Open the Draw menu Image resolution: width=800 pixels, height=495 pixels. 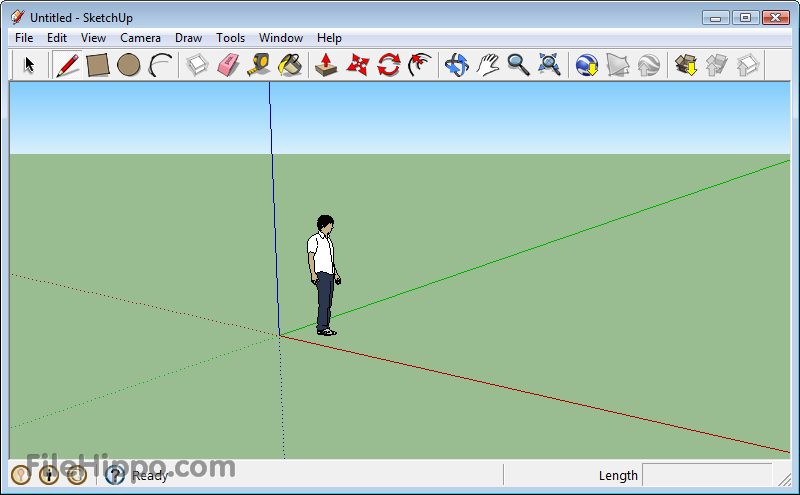click(x=188, y=38)
